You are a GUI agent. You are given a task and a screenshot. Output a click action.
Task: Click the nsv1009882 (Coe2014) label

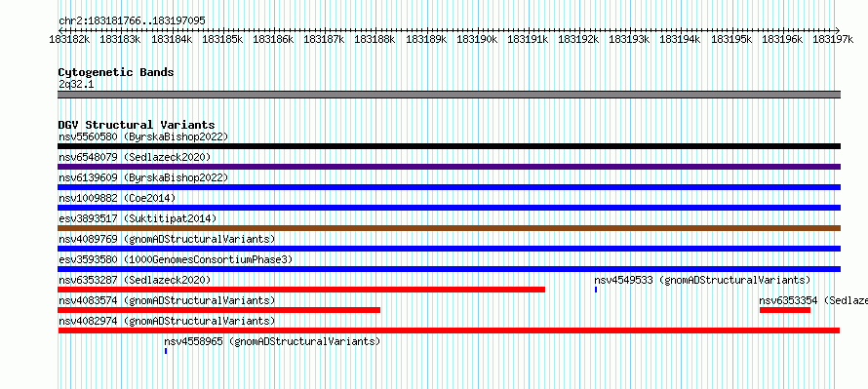117,198
